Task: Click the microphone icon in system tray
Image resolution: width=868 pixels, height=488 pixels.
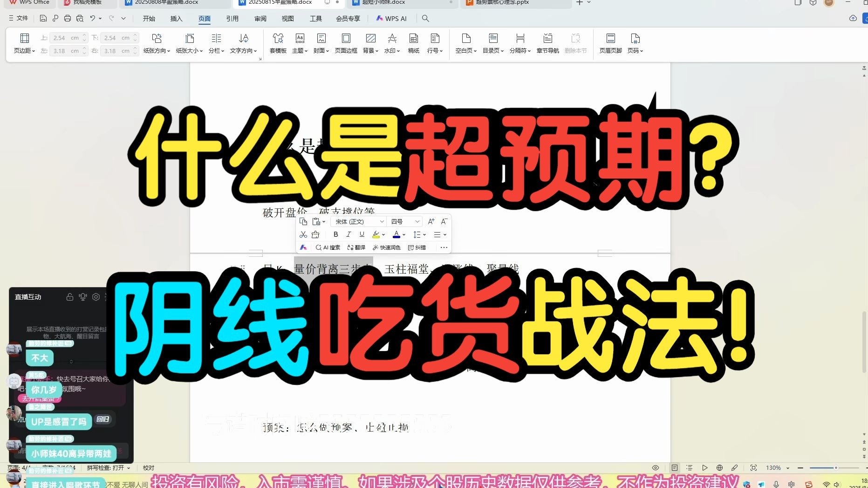Action: (776, 484)
